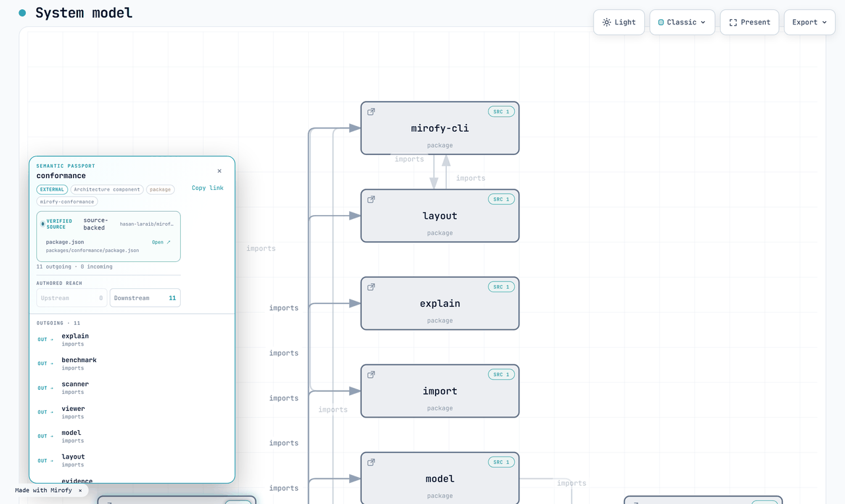
Task: Click the packages/conformance/package.json path text
Action: (92, 251)
